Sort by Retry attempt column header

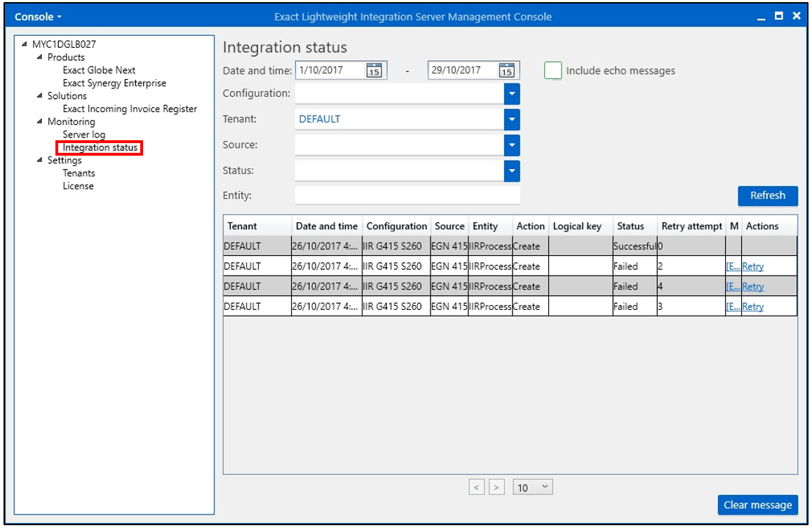pos(691,226)
